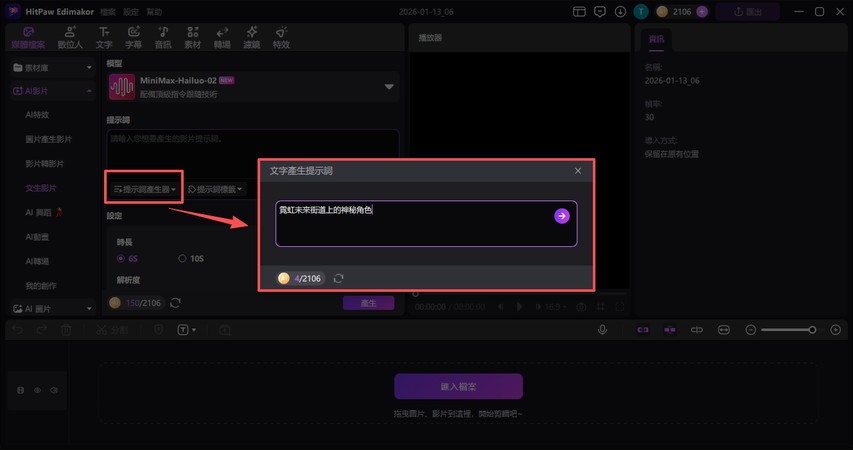This screenshot has height=450, width=853.
Task: Mute the track with the speaker icon
Action: click(54, 390)
